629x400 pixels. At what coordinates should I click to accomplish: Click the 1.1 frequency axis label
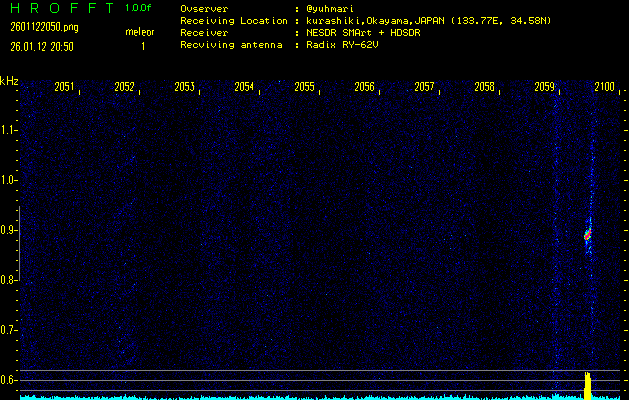click(9, 130)
